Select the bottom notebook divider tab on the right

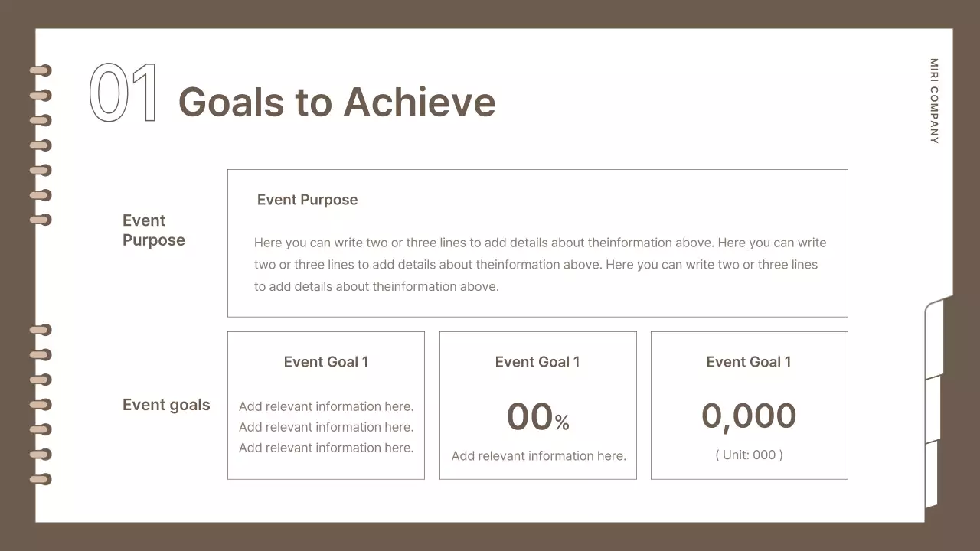point(931,474)
